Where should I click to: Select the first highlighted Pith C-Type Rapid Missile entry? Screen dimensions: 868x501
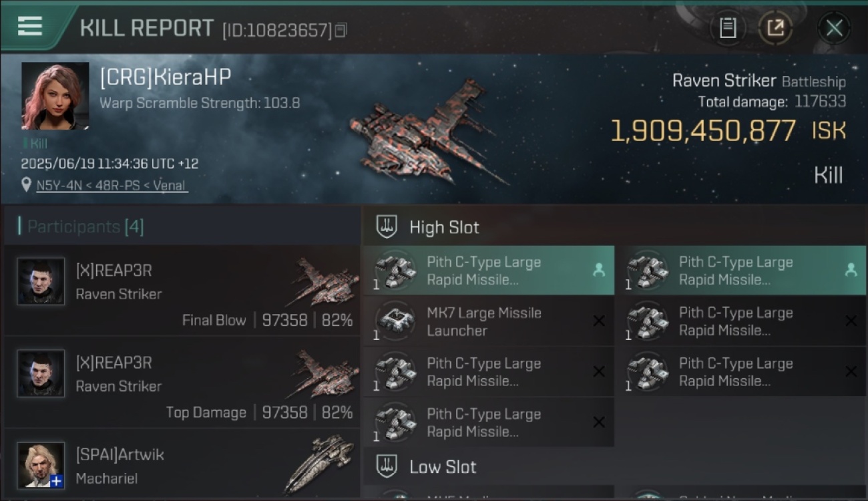click(488, 271)
